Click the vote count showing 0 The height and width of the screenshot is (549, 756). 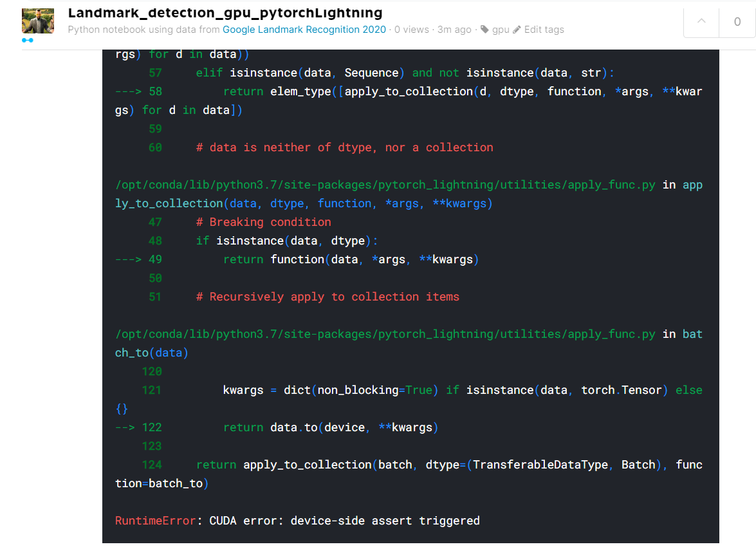[737, 21]
